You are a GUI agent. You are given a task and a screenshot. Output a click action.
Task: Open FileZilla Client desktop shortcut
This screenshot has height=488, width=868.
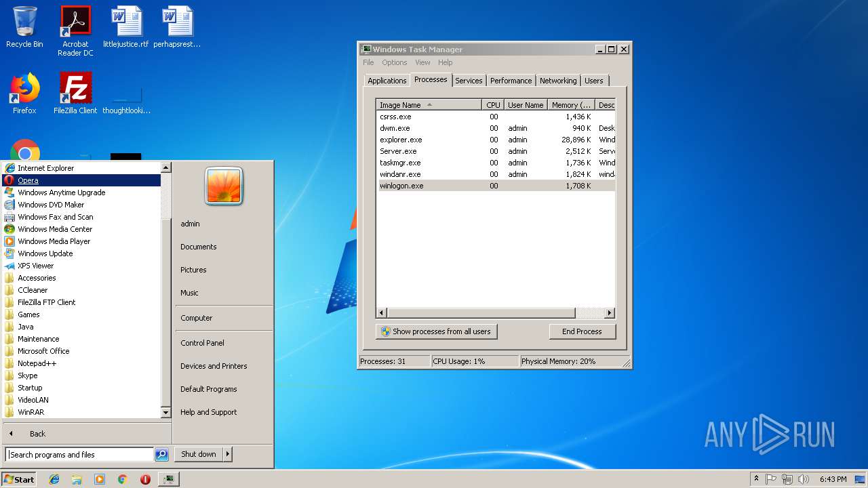point(75,94)
